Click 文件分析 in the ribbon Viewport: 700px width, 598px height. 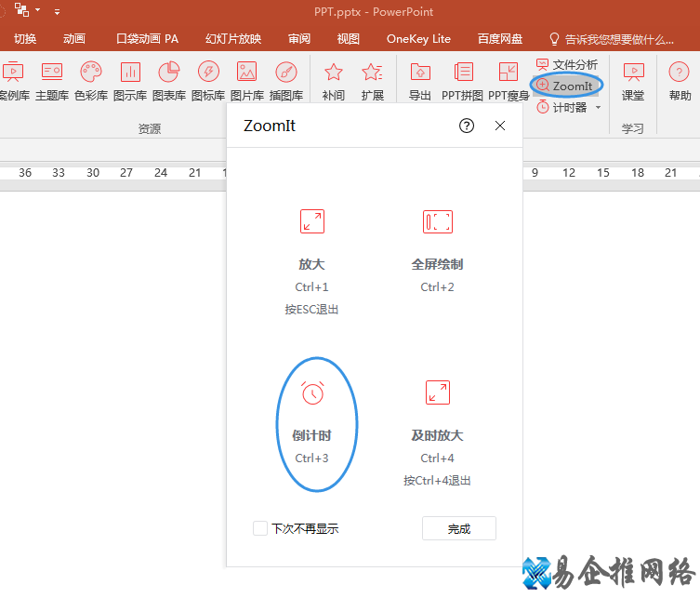[567, 64]
